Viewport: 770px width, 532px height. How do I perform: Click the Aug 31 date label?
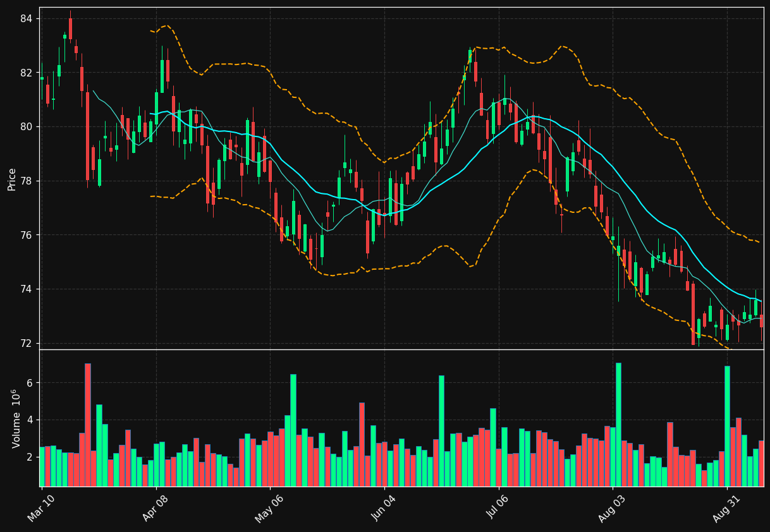726,507
